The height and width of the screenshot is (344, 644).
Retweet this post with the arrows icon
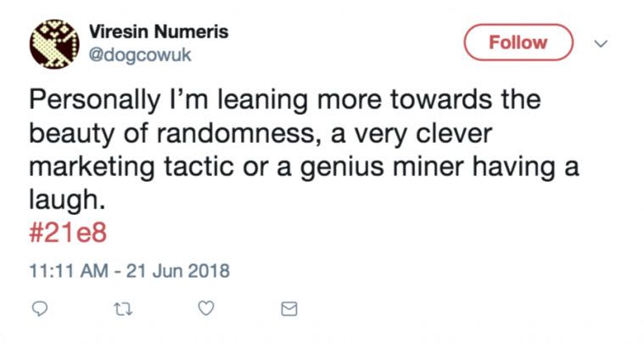[x=120, y=309]
